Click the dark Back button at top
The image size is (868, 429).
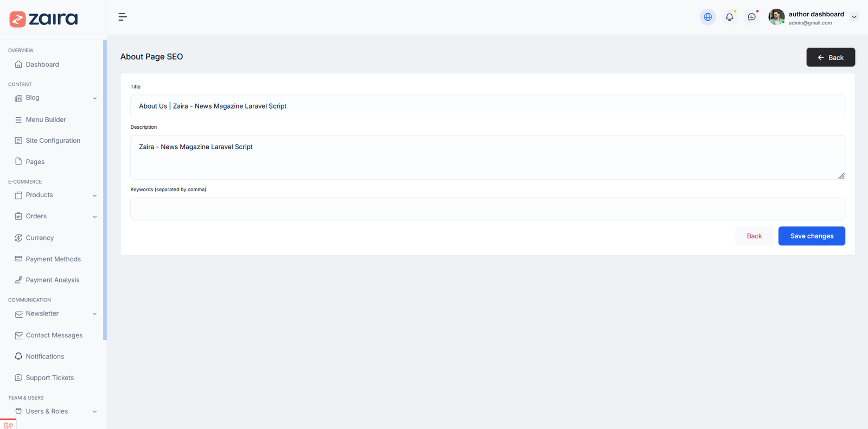tap(830, 58)
